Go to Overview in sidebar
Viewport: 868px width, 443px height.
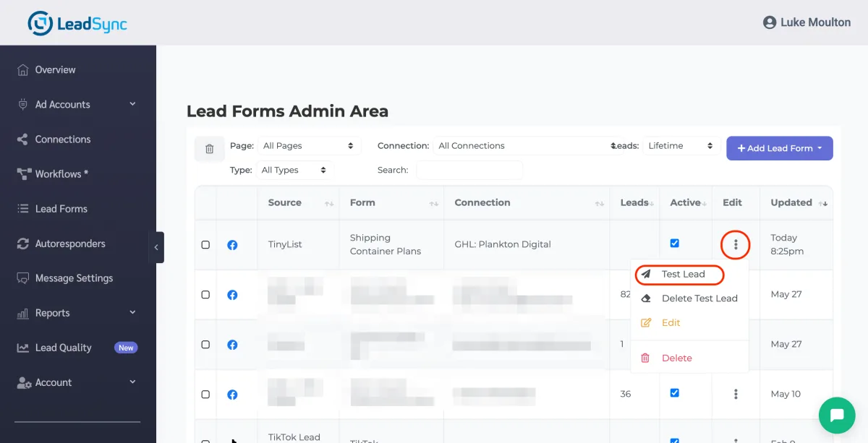pyautogui.click(x=55, y=70)
